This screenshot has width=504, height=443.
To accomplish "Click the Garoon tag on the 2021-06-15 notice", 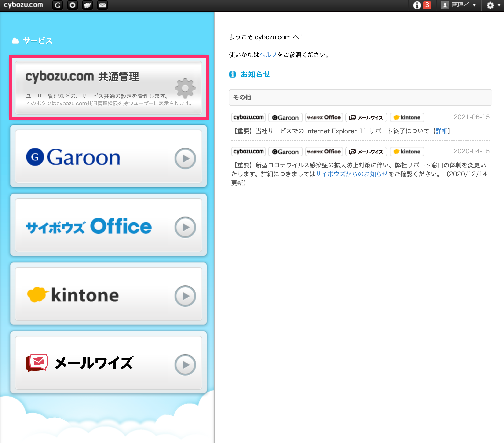I will click(285, 117).
